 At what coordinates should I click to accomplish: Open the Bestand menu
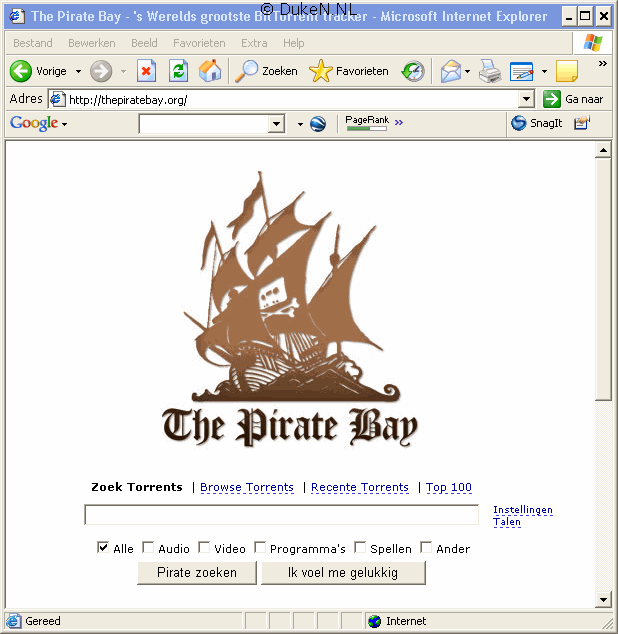[x=32, y=43]
